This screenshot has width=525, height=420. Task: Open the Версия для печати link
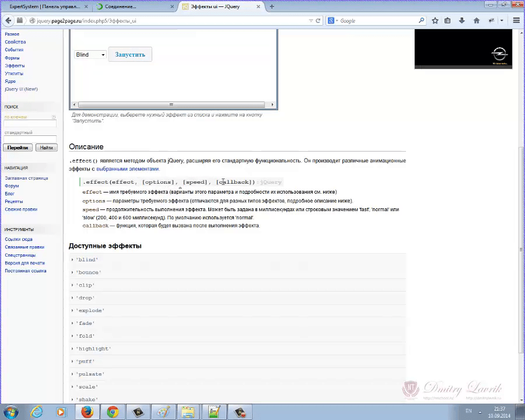24,263
